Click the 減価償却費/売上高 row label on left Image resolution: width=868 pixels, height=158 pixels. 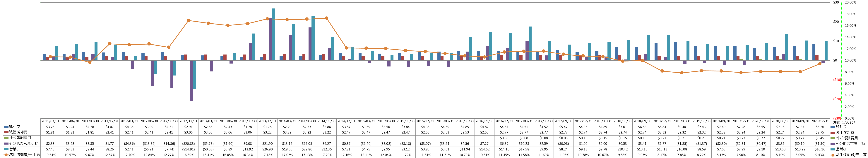tap(24, 155)
